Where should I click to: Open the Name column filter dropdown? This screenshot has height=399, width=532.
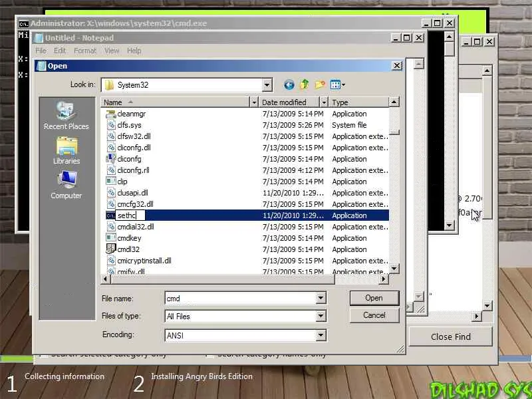click(254, 102)
